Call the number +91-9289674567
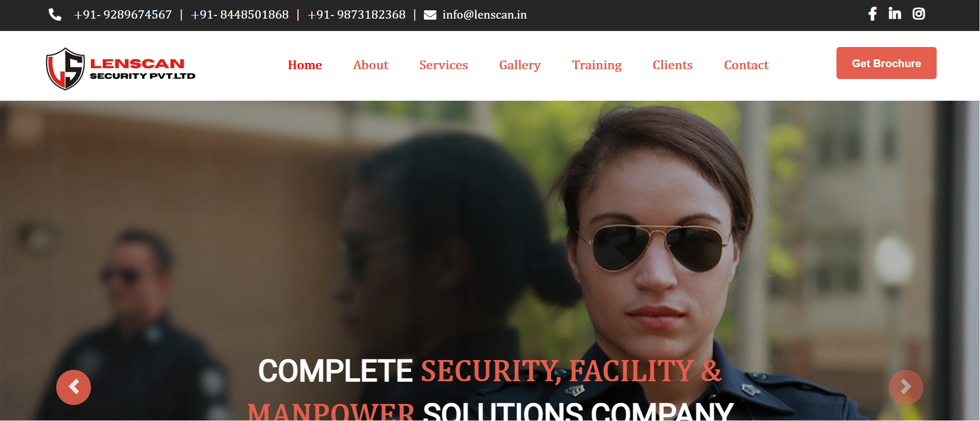The height and width of the screenshot is (421, 980). point(123,14)
